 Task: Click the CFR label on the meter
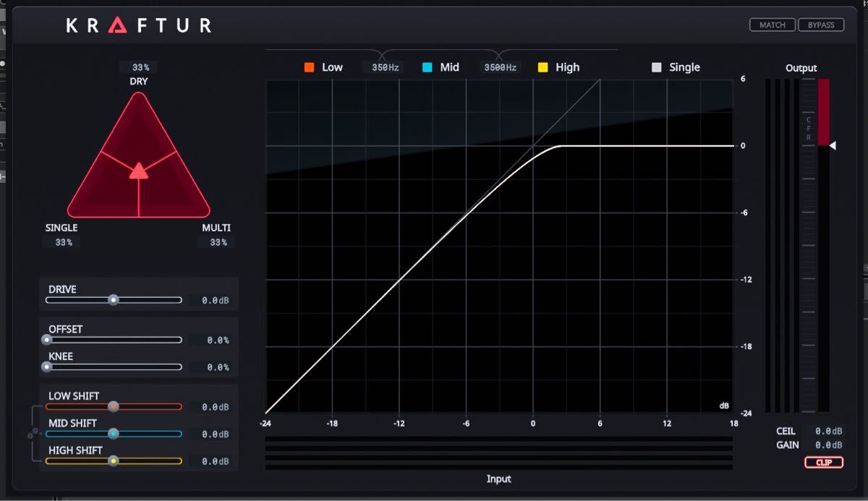coord(809,128)
